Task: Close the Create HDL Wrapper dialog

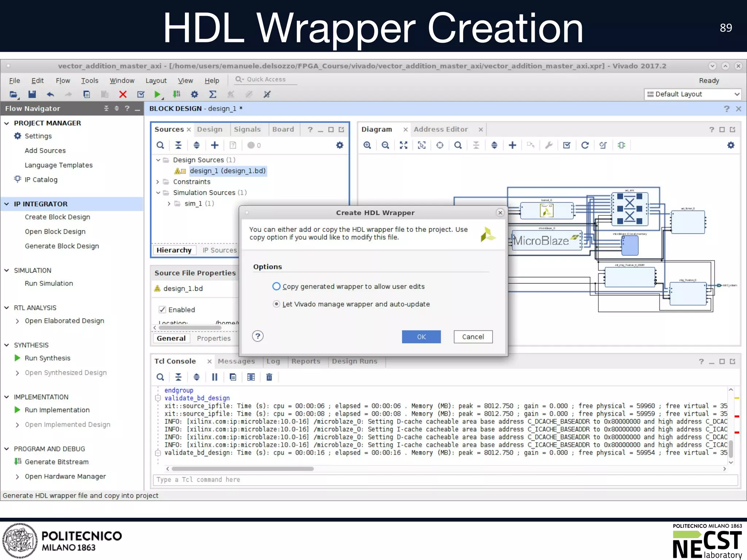Action: (500, 213)
